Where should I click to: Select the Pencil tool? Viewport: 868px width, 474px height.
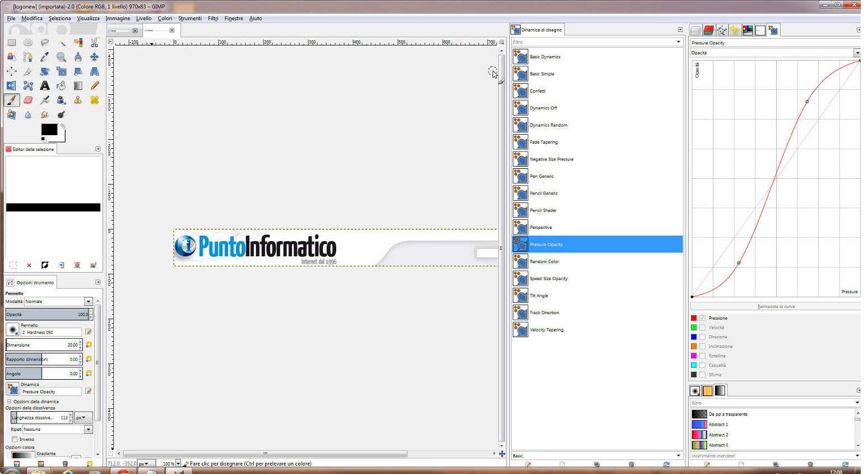point(94,86)
